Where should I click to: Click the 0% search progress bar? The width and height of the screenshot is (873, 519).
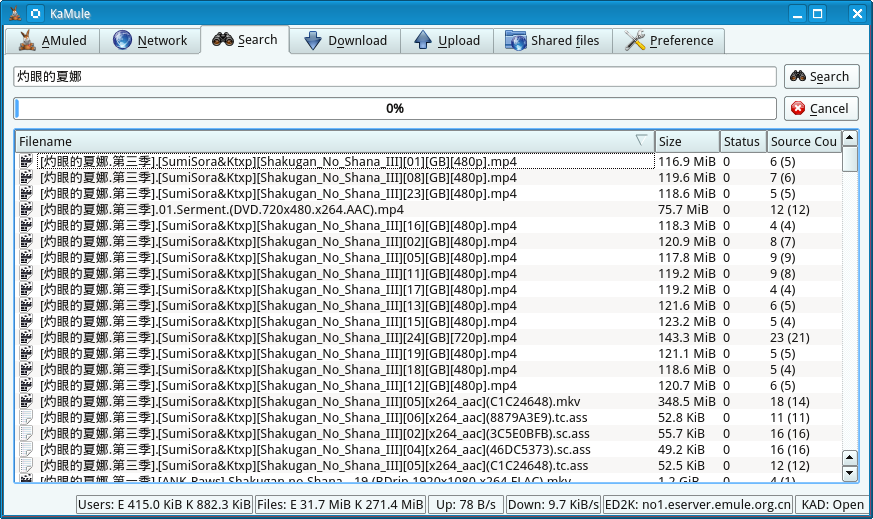395,109
